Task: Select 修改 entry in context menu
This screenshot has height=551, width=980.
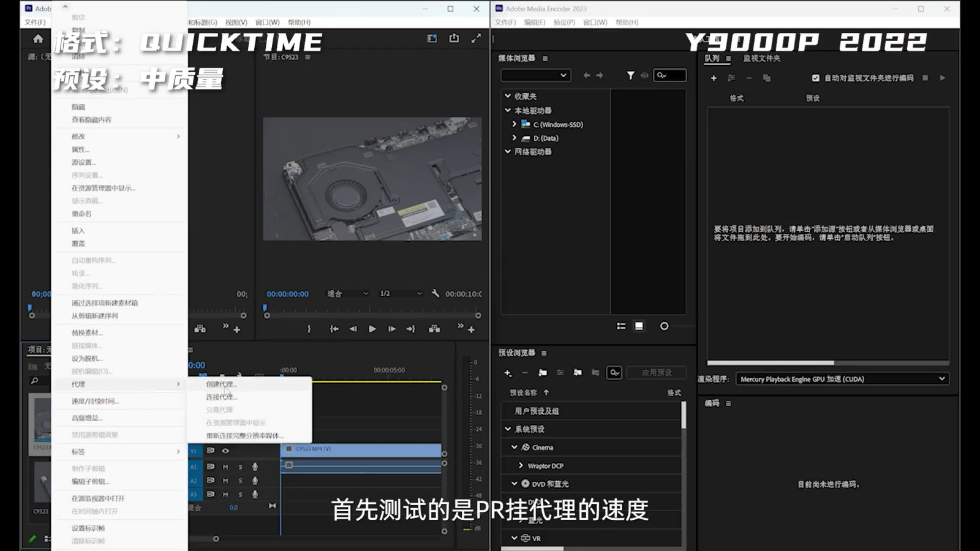Action: tap(119, 136)
